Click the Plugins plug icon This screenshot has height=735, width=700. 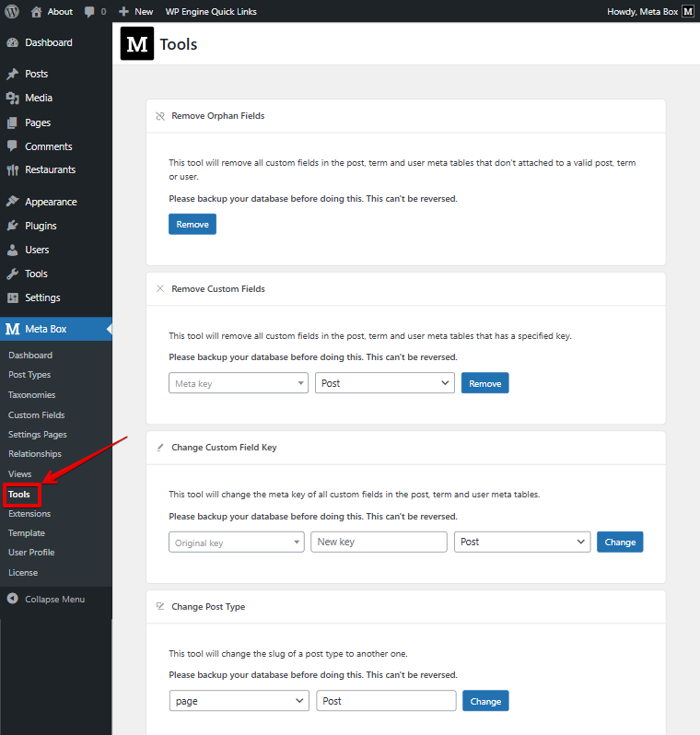pyautogui.click(x=13, y=226)
